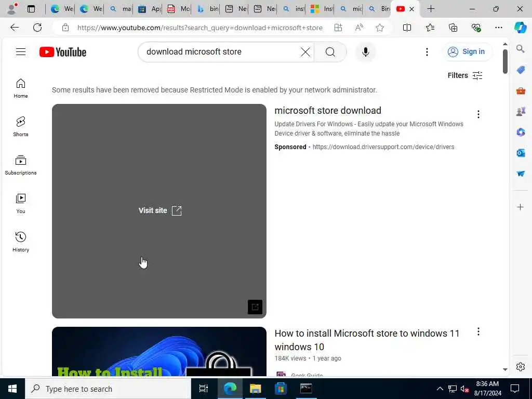Open the Read aloud icon in address bar
The image size is (532, 399).
tap(359, 28)
